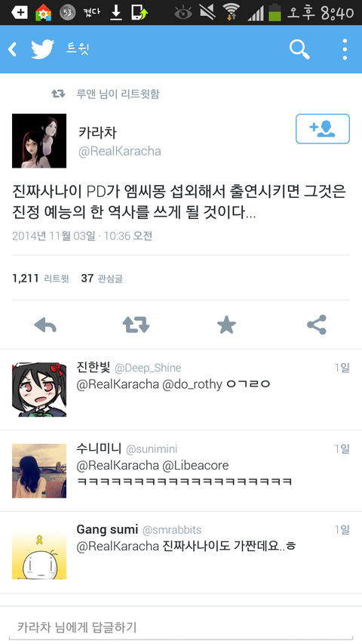Open the three-dot overflow menu

coord(345,49)
